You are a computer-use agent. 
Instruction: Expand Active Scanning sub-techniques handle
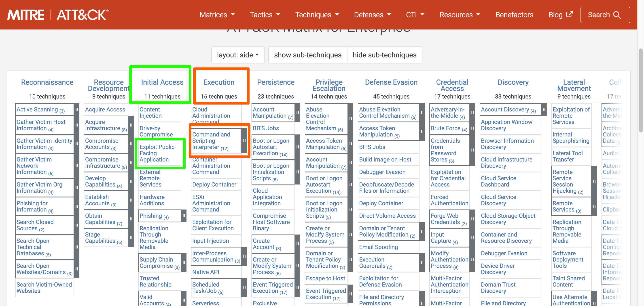click(77, 110)
